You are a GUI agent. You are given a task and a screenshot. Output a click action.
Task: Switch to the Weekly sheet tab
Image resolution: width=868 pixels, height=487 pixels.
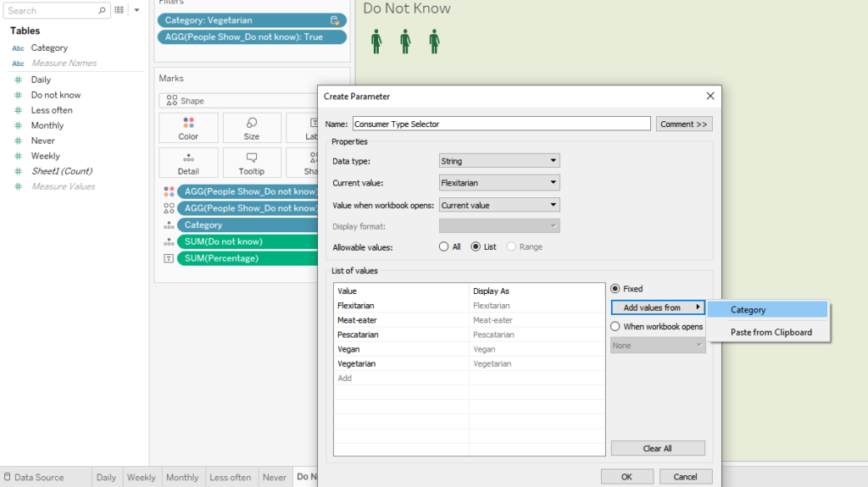142,477
